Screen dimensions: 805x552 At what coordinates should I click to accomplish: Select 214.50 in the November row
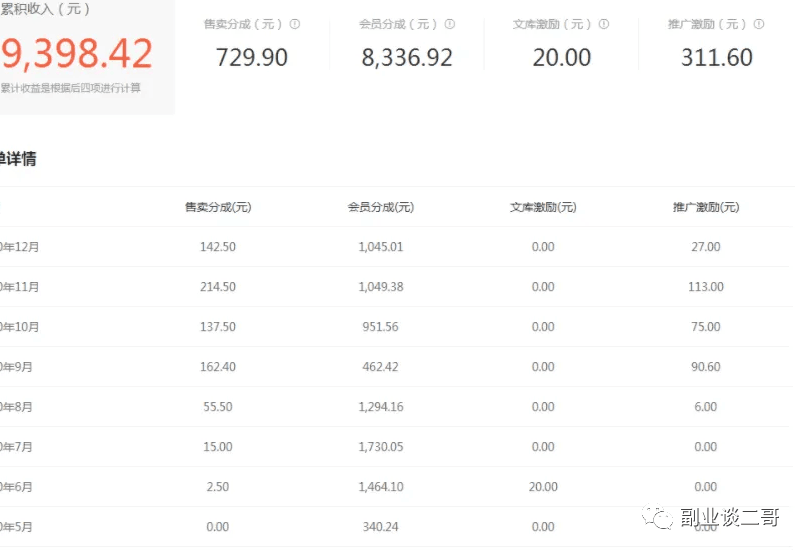(x=218, y=287)
